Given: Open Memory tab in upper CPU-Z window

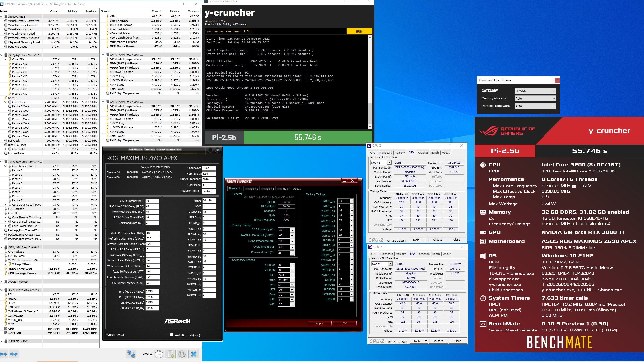Looking at the screenshot, I should [x=400, y=153].
